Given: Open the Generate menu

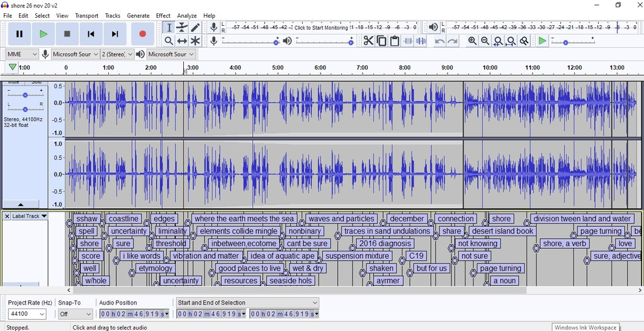Looking at the screenshot, I should [x=138, y=15].
